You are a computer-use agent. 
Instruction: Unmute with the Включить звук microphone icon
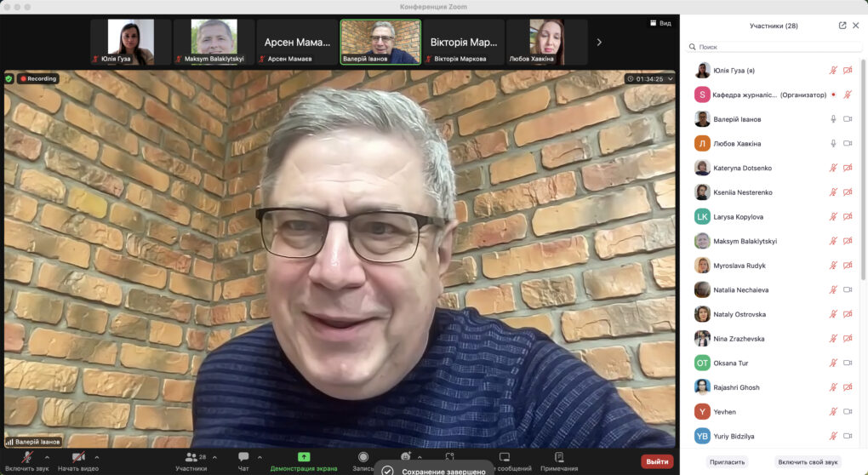[x=26, y=457]
